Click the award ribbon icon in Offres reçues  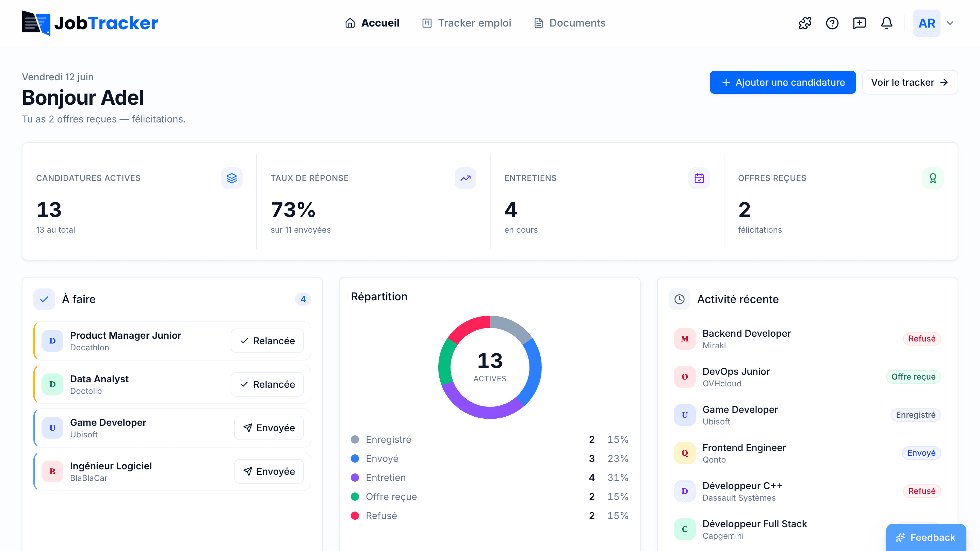(933, 178)
